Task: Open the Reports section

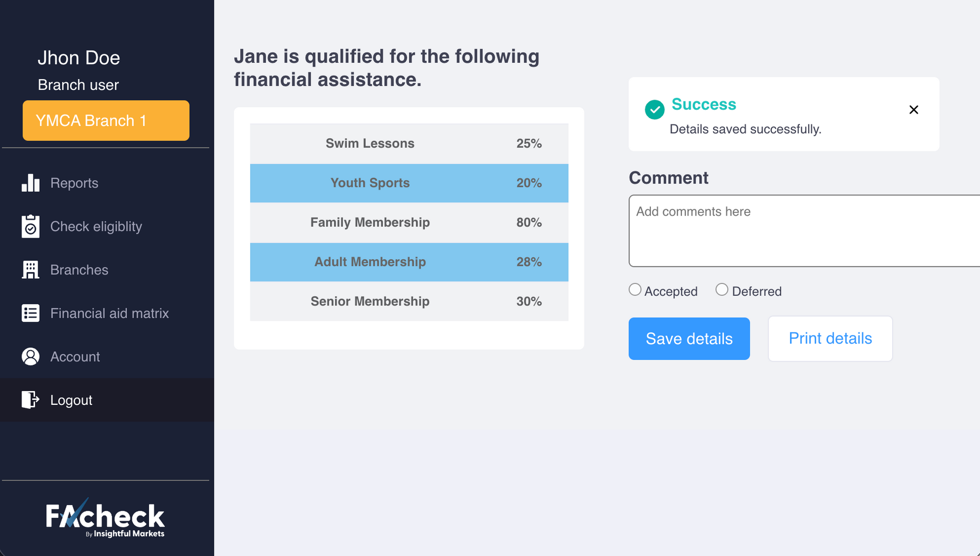Action: [x=74, y=183]
